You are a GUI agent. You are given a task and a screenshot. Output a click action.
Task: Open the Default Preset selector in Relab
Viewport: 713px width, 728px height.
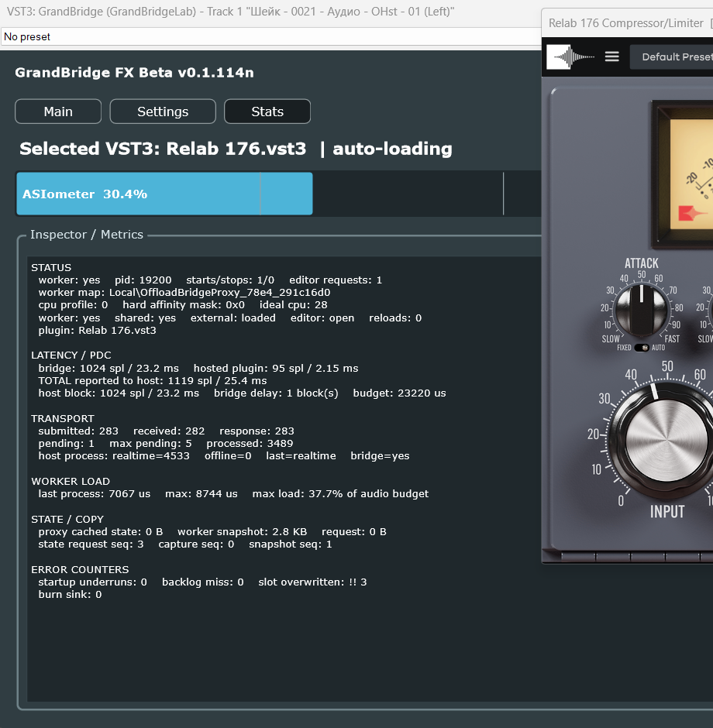click(x=672, y=57)
